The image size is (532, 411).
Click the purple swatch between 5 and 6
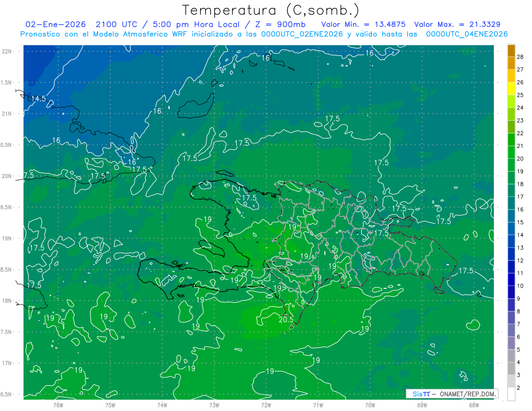tap(511, 343)
